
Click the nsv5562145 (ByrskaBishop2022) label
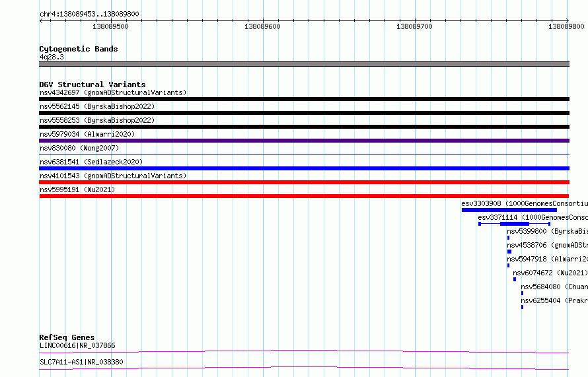pyautogui.click(x=97, y=106)
